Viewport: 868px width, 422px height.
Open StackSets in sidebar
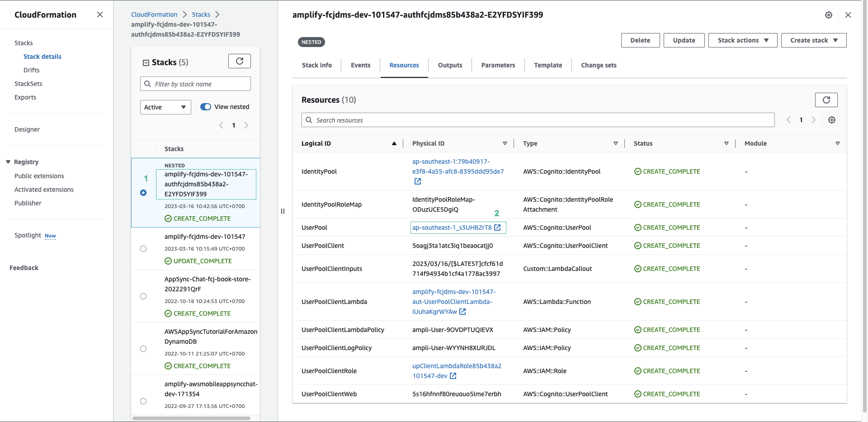(28, 84)
